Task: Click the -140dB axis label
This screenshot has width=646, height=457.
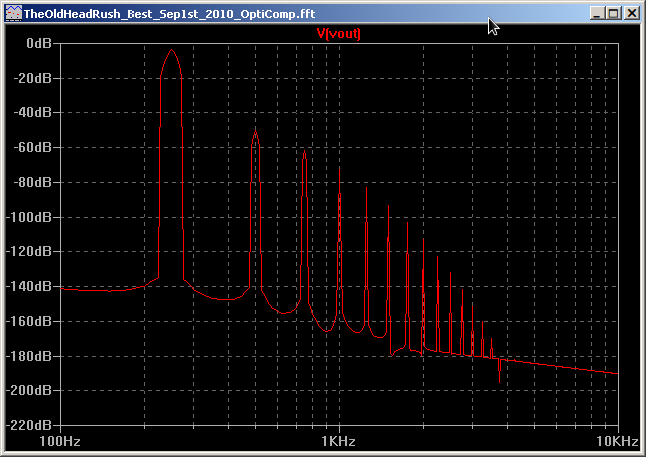Action: 29,286
